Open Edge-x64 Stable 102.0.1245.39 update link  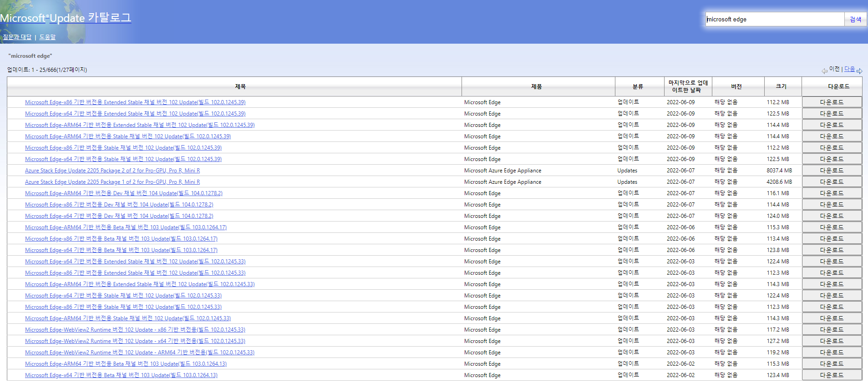(x=123, y=159)
